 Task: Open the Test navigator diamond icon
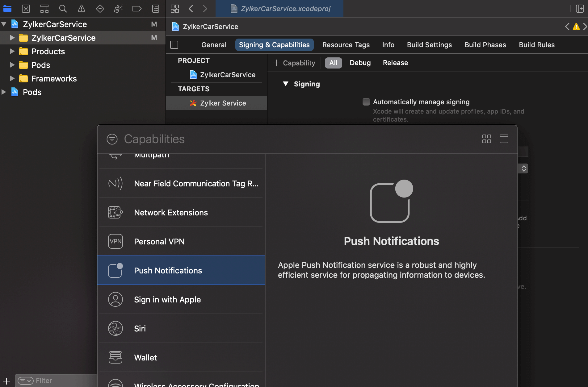coord(100,9)
